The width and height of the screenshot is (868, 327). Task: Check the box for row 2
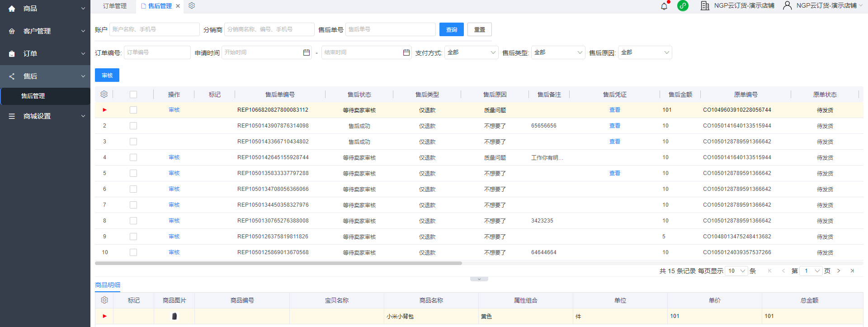tap(133, 126)
